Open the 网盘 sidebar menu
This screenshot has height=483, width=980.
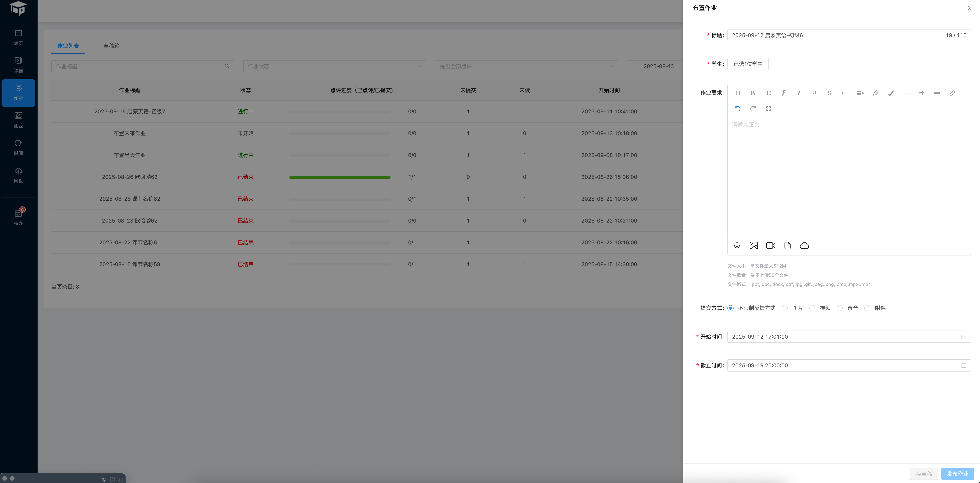(x=18, y=175)
